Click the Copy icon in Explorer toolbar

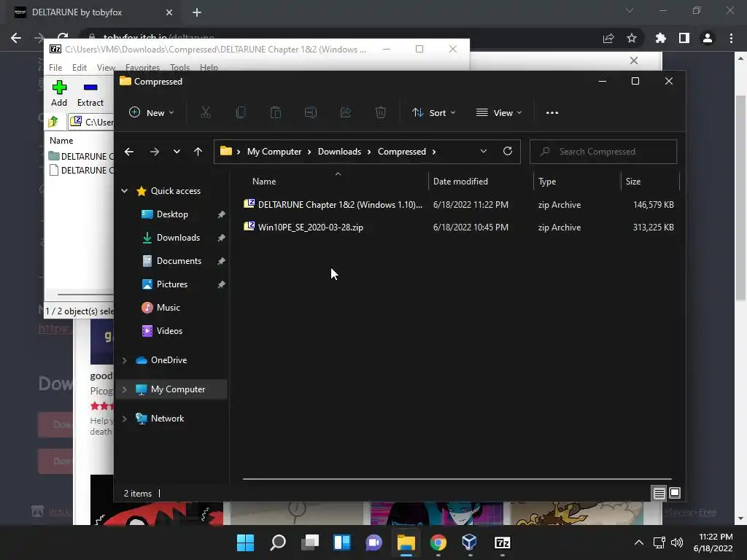(x=241, y=113)
